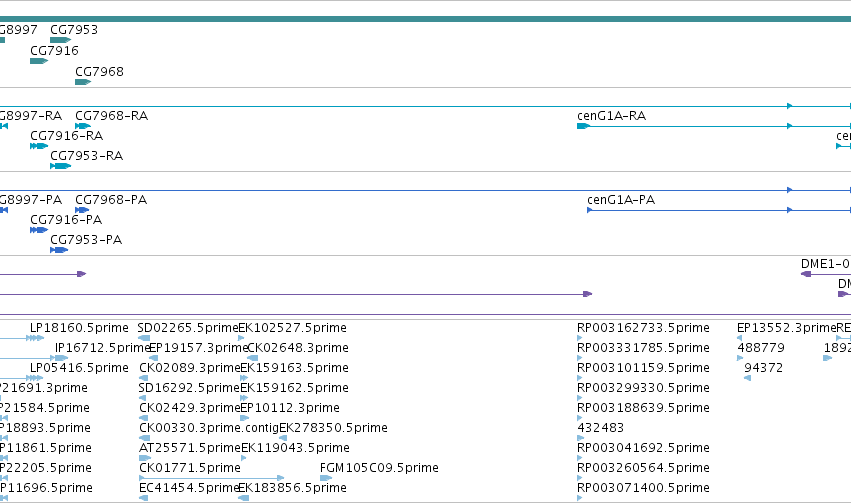
Task: Click EST LP05416.5prime
Action: (x=79, y=368)
